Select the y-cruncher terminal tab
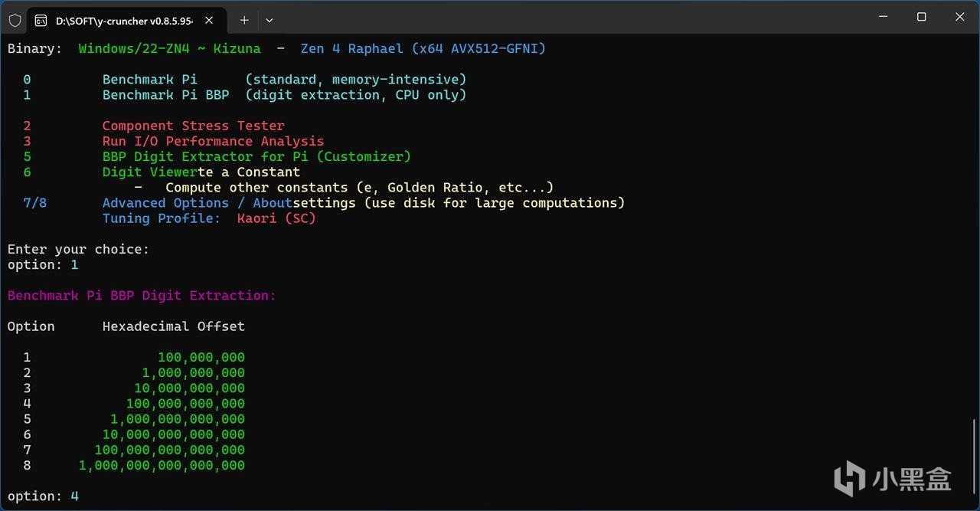Image resolution: width=980 pixels, height=511 pixels. coord(126,21)
